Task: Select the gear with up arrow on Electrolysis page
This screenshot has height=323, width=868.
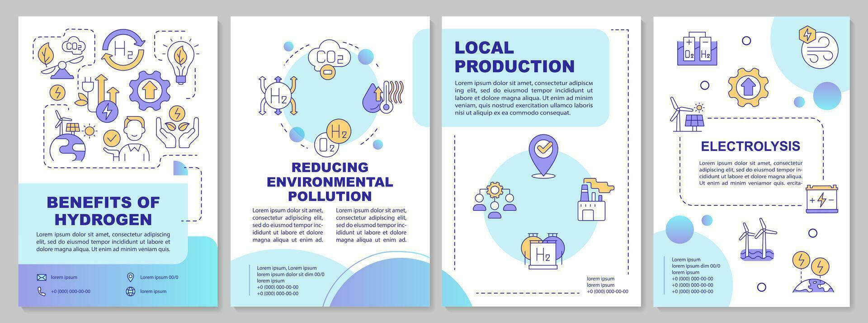Action: click(x=749, y=87)
